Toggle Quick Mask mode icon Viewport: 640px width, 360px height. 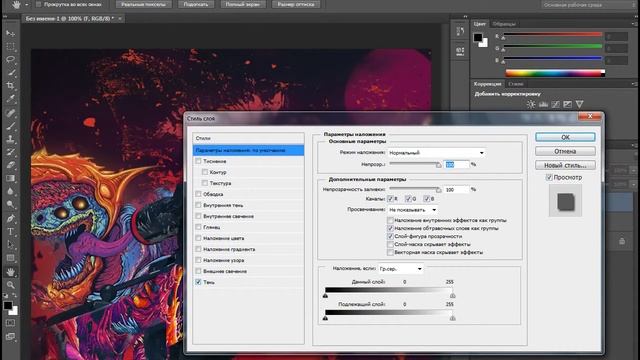tap(10, 323)
